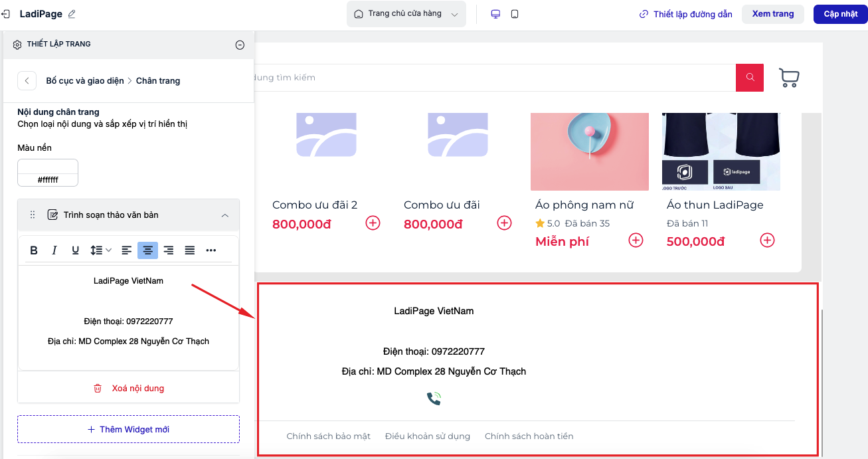Open the line height dropdown

101,250
